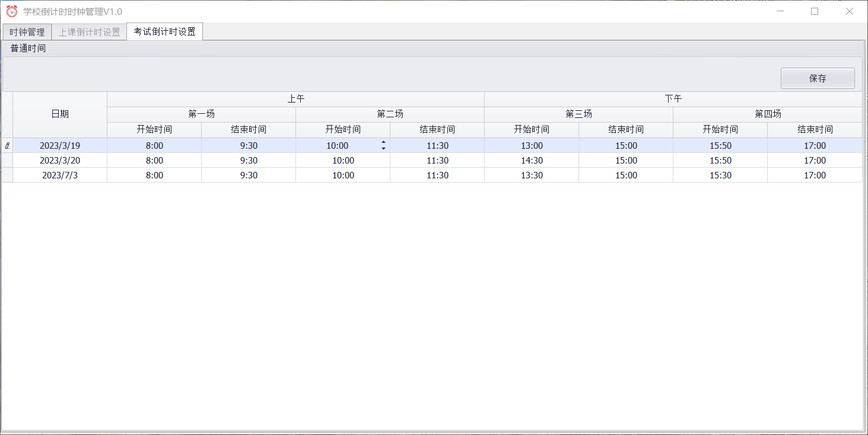
Task: Click 17:00 fourth session end in 2023/3/19 row
Action: (815, 145)
